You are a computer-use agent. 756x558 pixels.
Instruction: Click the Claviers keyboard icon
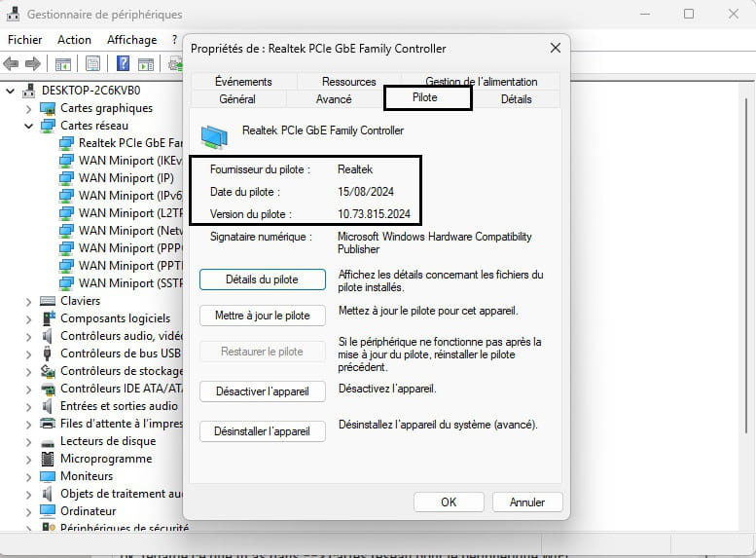pyautogui.click(x=48, y=301)
